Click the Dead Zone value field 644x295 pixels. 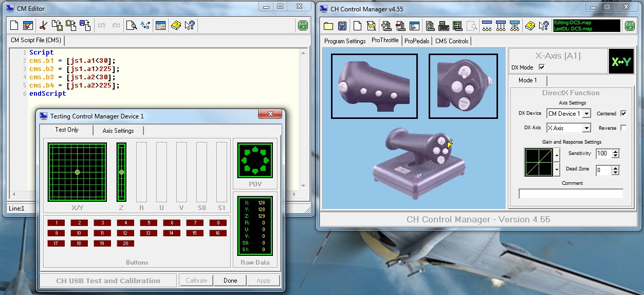604,170
